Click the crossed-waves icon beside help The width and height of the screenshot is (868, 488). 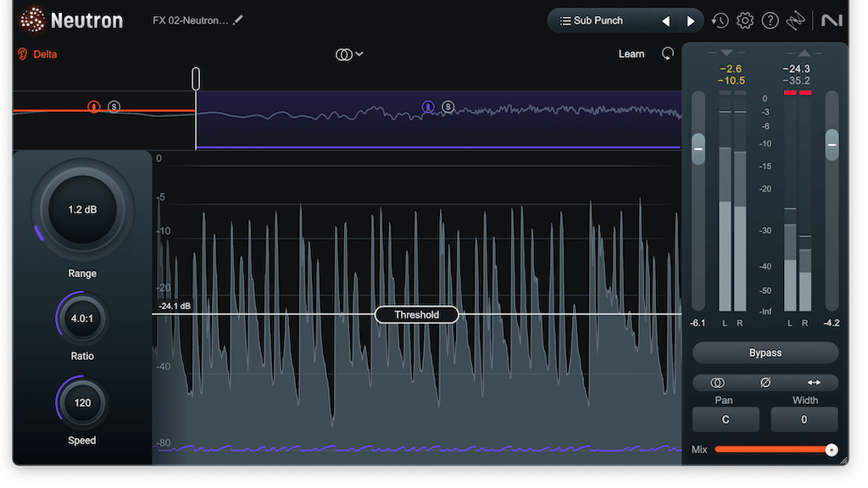point(795,20)
